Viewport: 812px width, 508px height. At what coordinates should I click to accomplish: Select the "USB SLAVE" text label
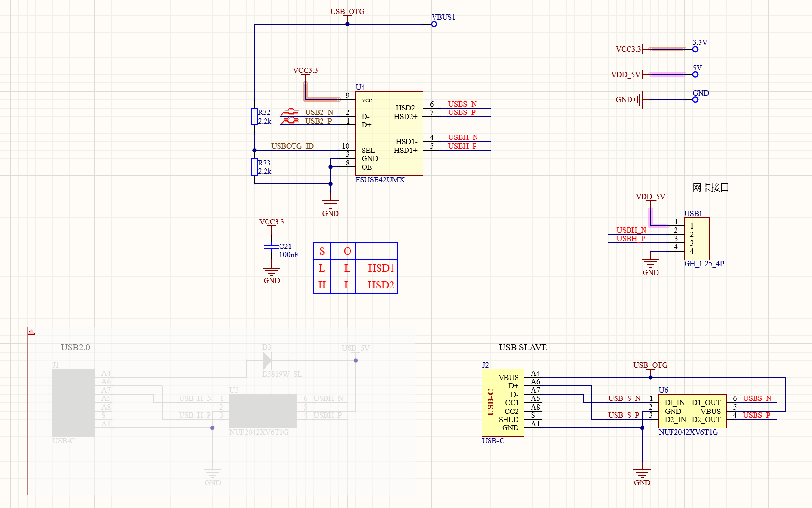tap(522, 347)
